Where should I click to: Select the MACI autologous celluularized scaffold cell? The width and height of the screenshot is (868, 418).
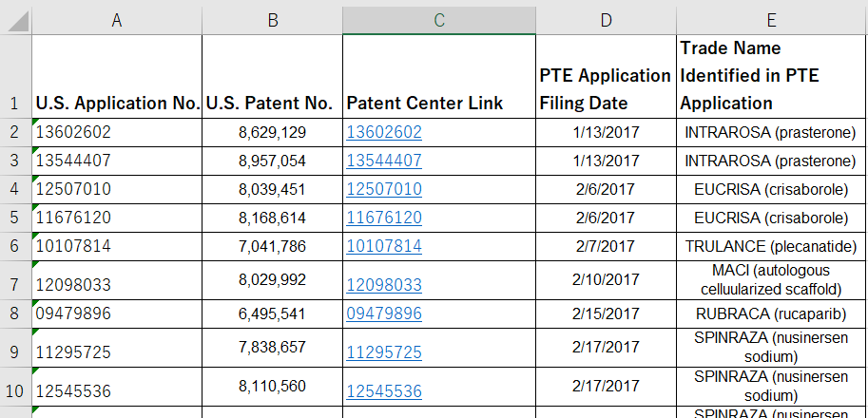point(772,280)
